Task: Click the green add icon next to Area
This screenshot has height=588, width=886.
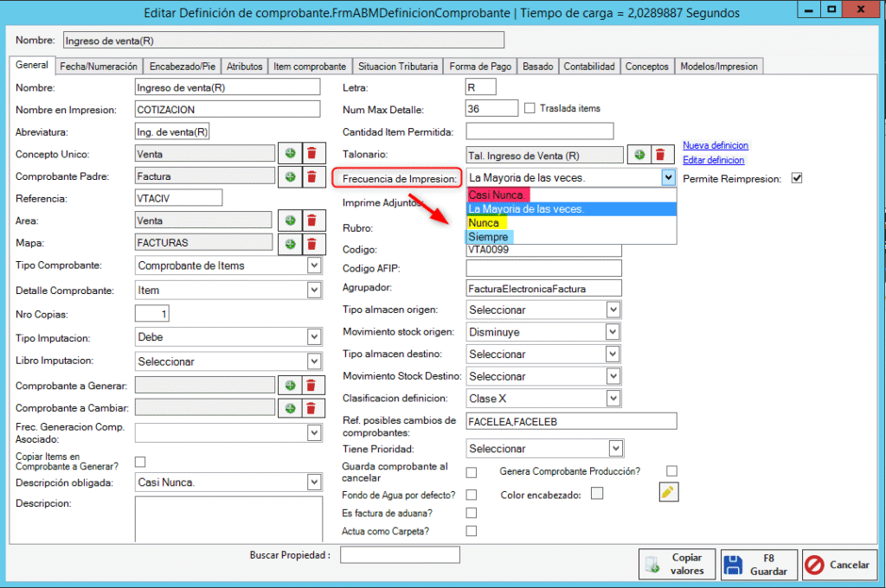Action: pos(290,220)
